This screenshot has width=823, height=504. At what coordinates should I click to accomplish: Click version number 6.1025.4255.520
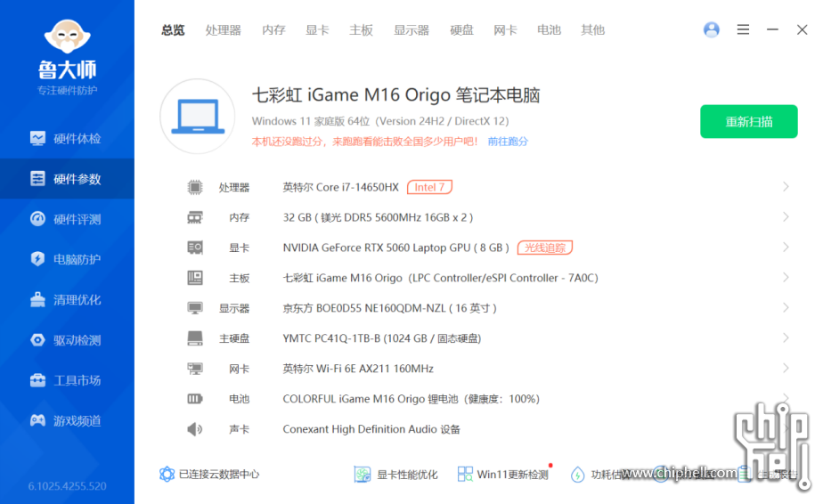(67, 486)
